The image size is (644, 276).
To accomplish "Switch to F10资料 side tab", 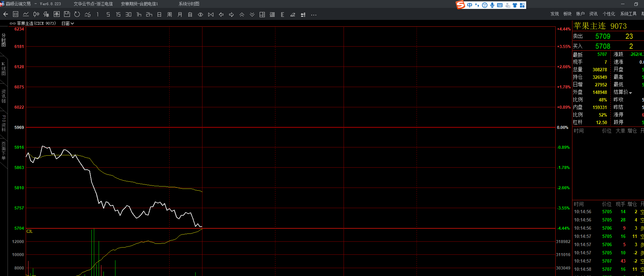I will (x=3, y=123).
